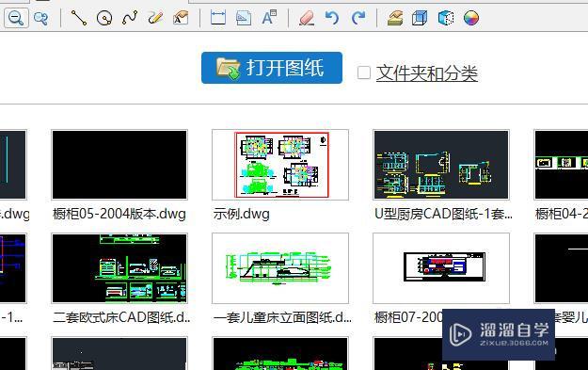Open the 橱柜07 drawing thumbnail
The image size is (588, 370).
click(441, 268)
